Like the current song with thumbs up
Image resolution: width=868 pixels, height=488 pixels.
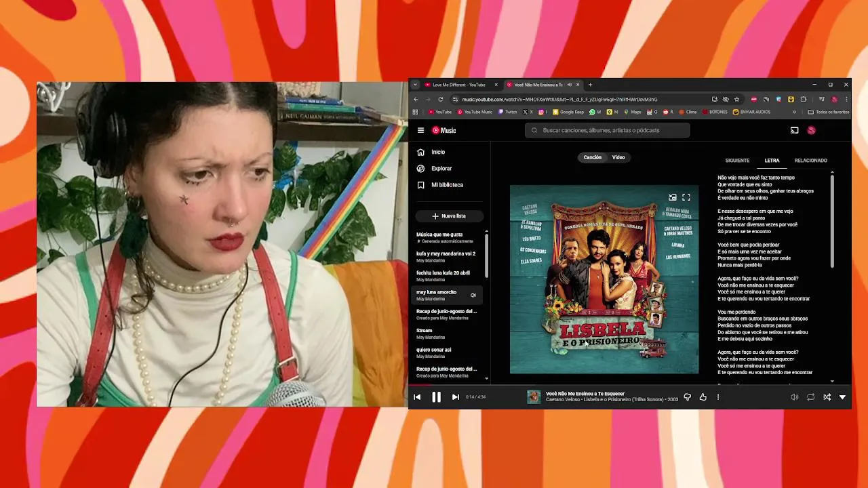point(703,397)
